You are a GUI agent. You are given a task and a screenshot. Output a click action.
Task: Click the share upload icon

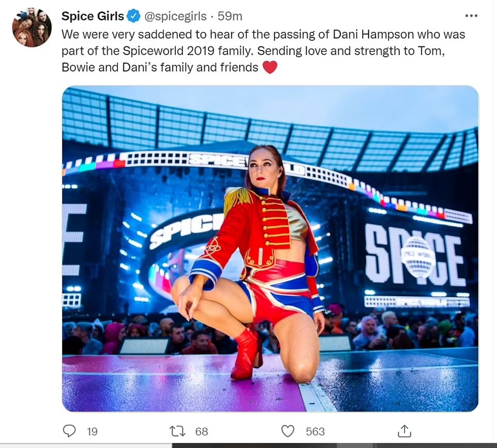[x=404, y=431]
